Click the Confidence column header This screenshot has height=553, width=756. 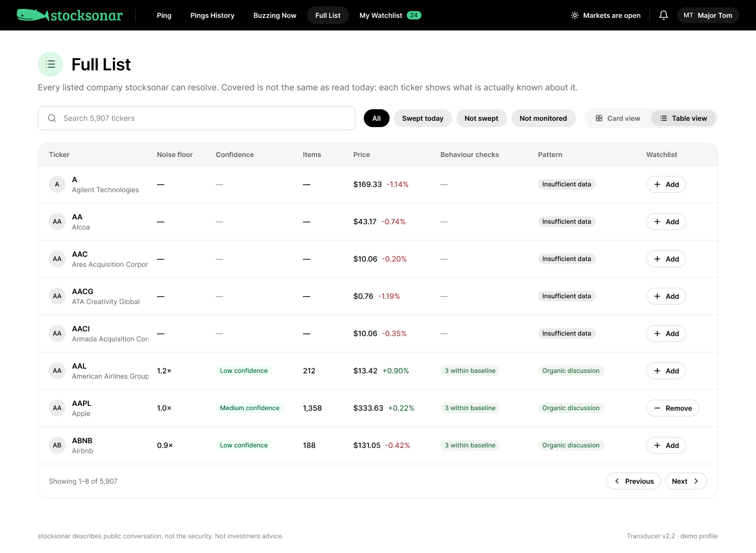[235, 154]
